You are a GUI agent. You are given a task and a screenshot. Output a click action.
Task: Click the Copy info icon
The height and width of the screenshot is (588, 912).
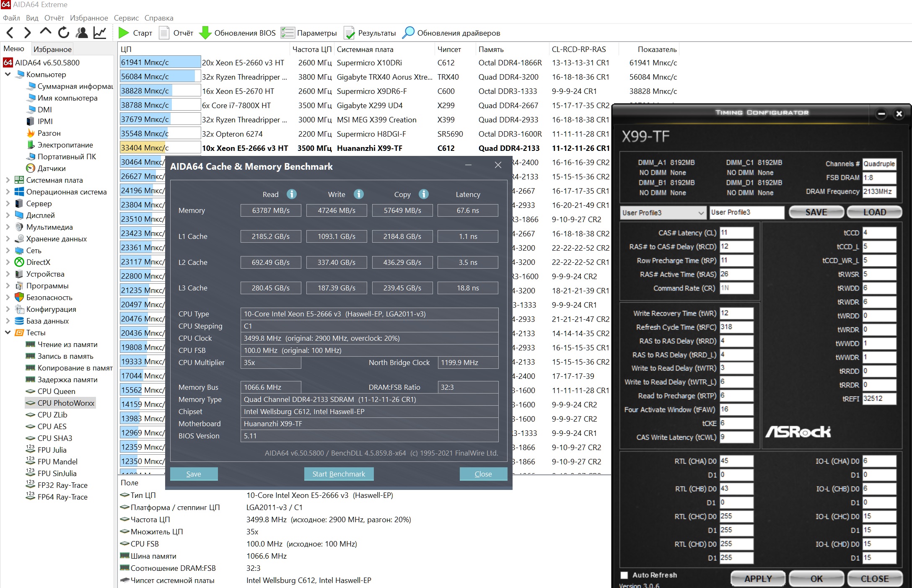point(424,194)
